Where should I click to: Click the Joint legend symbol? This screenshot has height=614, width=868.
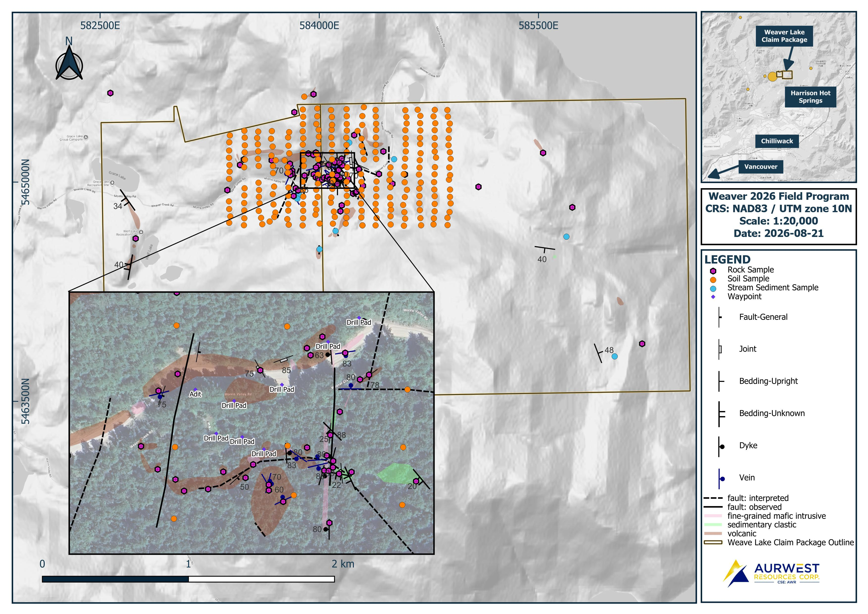pyautogui.click(x=720, y=349)
